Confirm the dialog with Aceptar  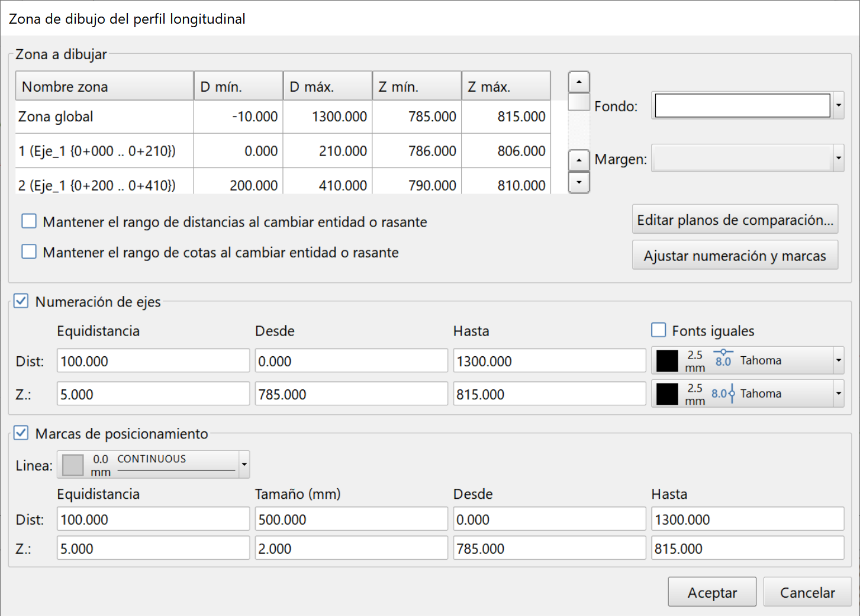pyautogui.click(x=712, y=592)
